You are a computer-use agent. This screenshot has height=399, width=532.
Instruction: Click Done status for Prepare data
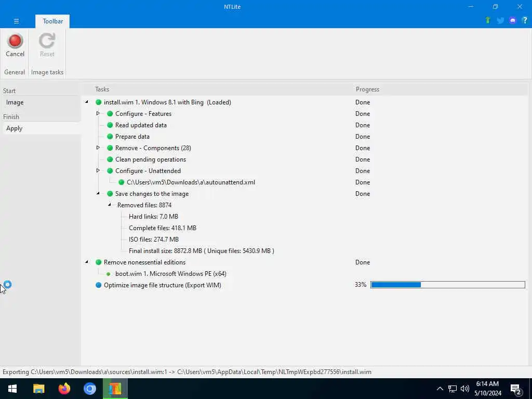(363, 137)
